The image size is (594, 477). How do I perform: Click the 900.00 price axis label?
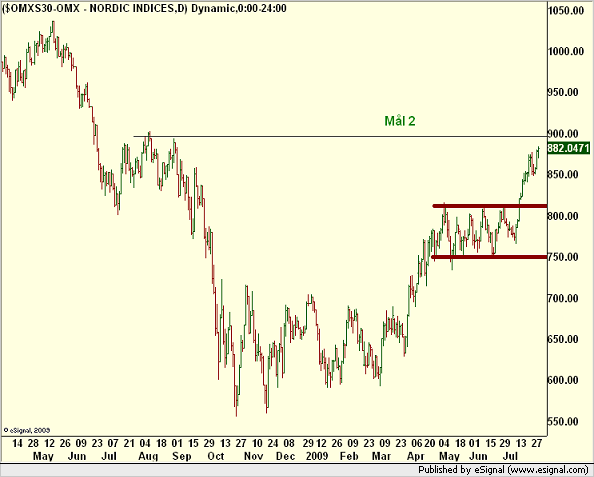point(563,133)
